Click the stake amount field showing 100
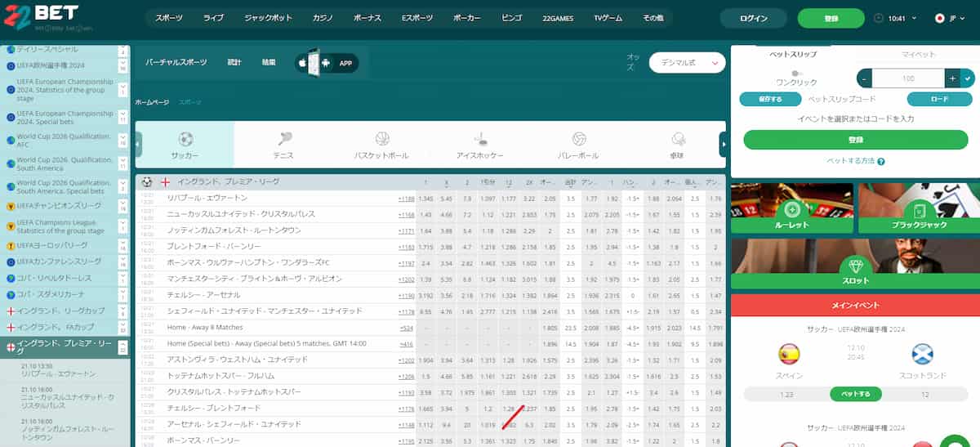 pyautogui.click(x=908, y=78)
